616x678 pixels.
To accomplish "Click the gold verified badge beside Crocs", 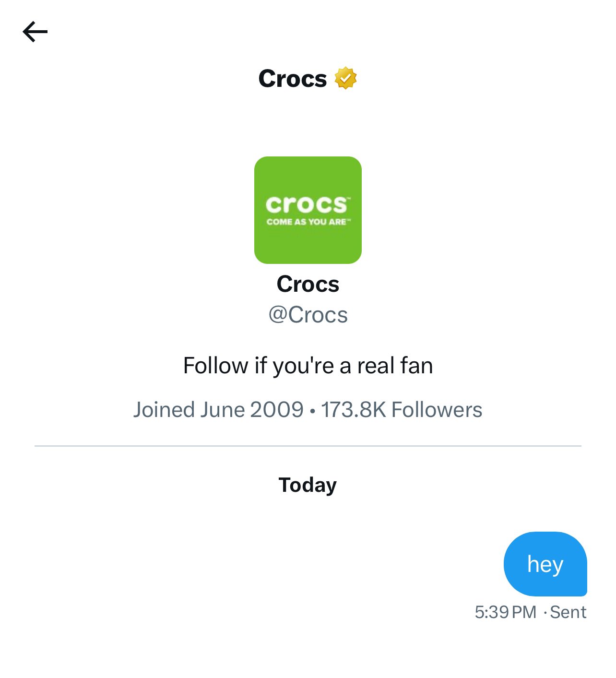I will (x=345, y=78).
